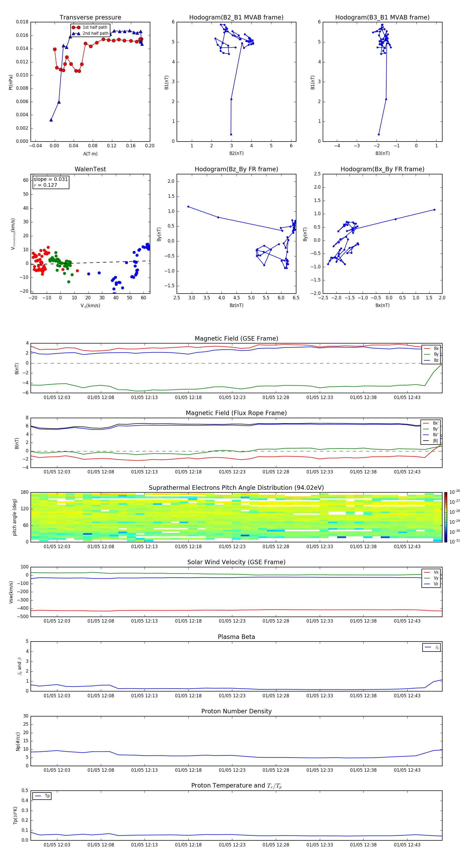This screenshot has width=473, height=868.
Task: Click the "Transverse pressure" plot title
Action: point(90,18)
